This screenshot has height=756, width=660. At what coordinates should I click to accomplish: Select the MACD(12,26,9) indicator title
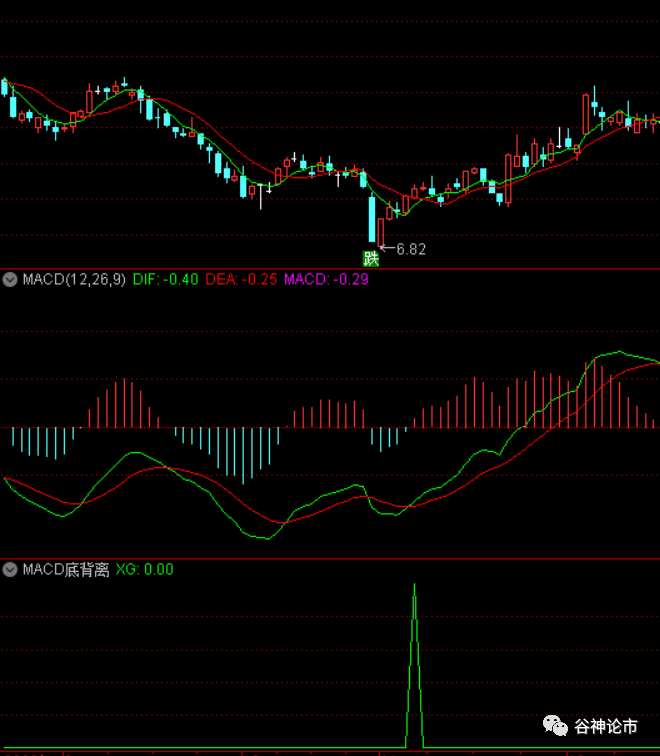[x=74, y=280]
